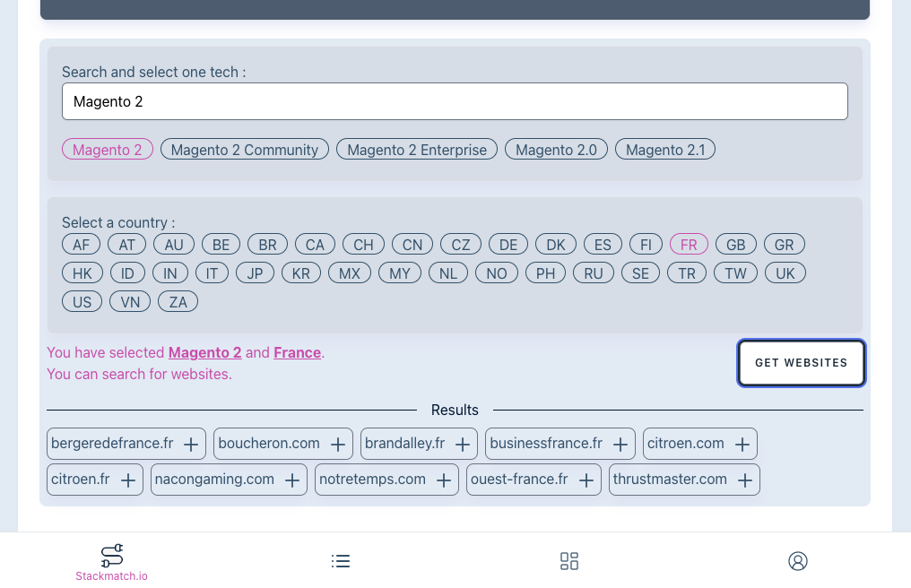Click the tech search input field
Viewport: 911px width, 588px height.
point(455,101)
